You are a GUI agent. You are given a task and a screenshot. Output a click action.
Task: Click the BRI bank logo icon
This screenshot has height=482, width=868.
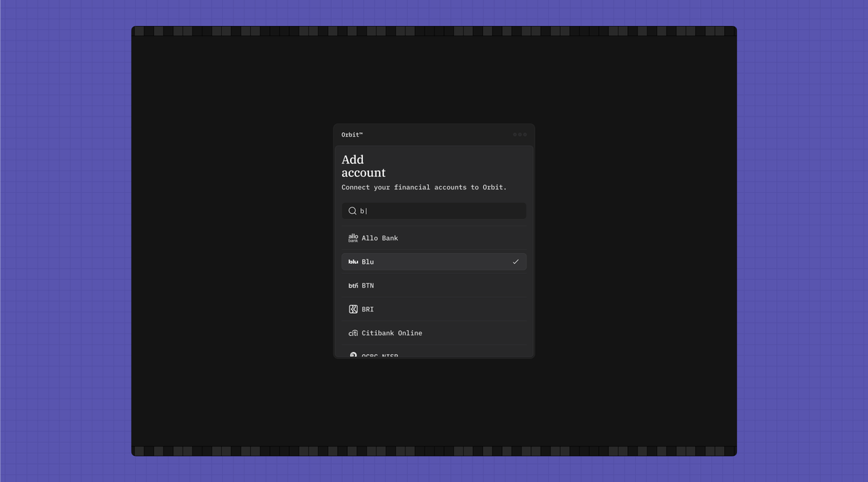point(353,309)
